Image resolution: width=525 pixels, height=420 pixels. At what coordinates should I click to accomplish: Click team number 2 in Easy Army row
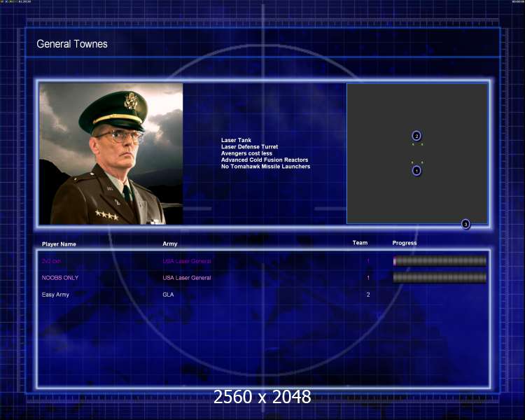pos(368,295)
